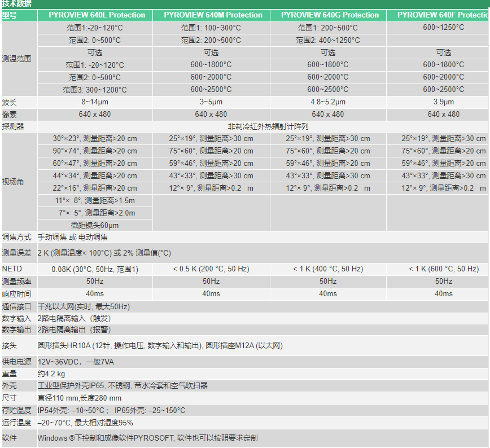This screenshot has width=490, height=448.
Task: Click the 测量误差 row label
Action: [16, 253]
